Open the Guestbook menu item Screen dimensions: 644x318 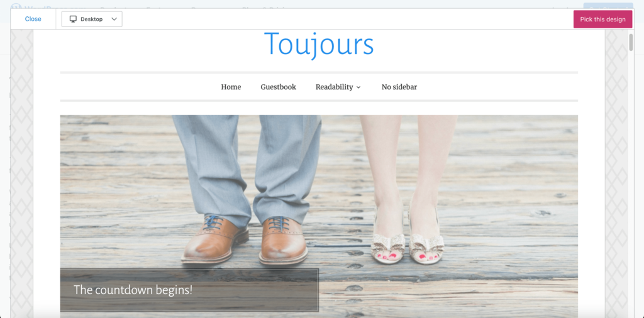(x=278, y=87)
